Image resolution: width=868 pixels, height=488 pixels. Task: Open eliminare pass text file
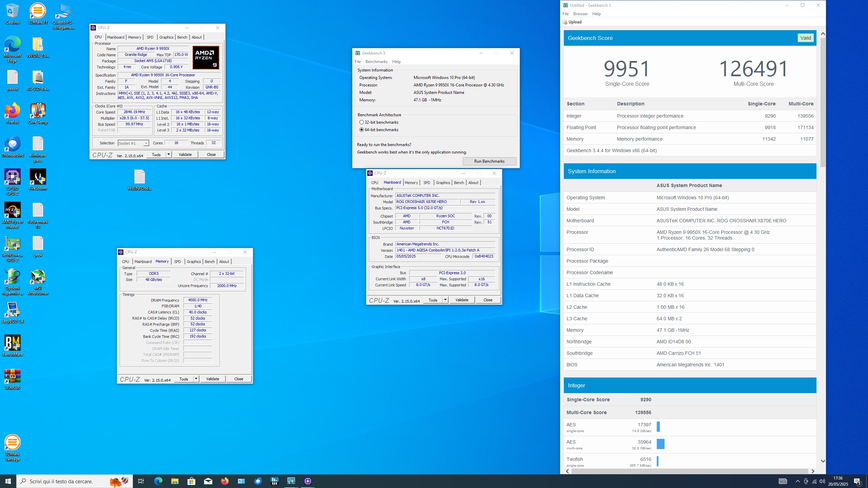pyautogui.click(x=38, y=149)
